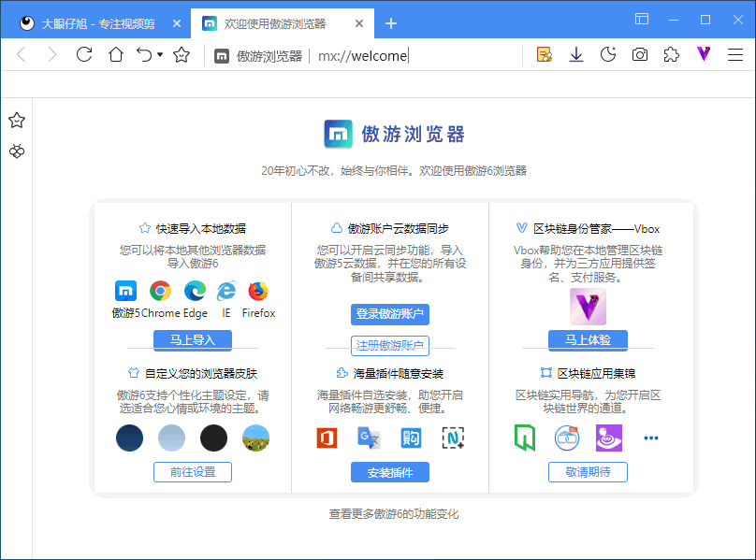Open the notes icon in toolbar
756x560 pixels.
click(545, 54)
